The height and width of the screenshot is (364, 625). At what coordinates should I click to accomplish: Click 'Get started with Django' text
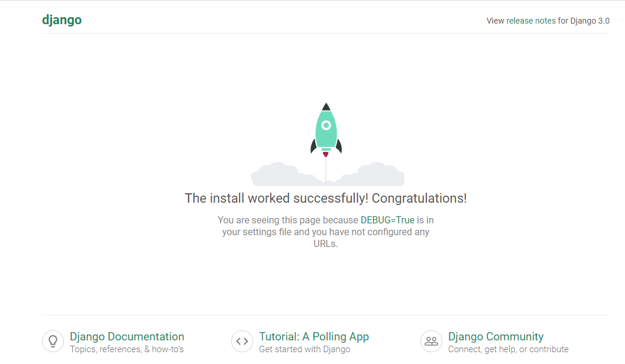(x=305, y=349)
